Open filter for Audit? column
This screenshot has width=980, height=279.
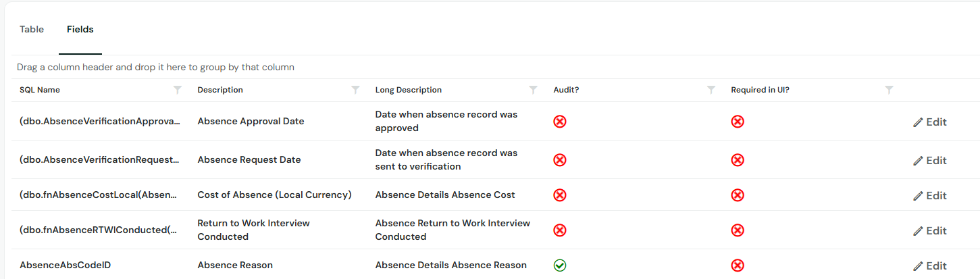[711, 90]
